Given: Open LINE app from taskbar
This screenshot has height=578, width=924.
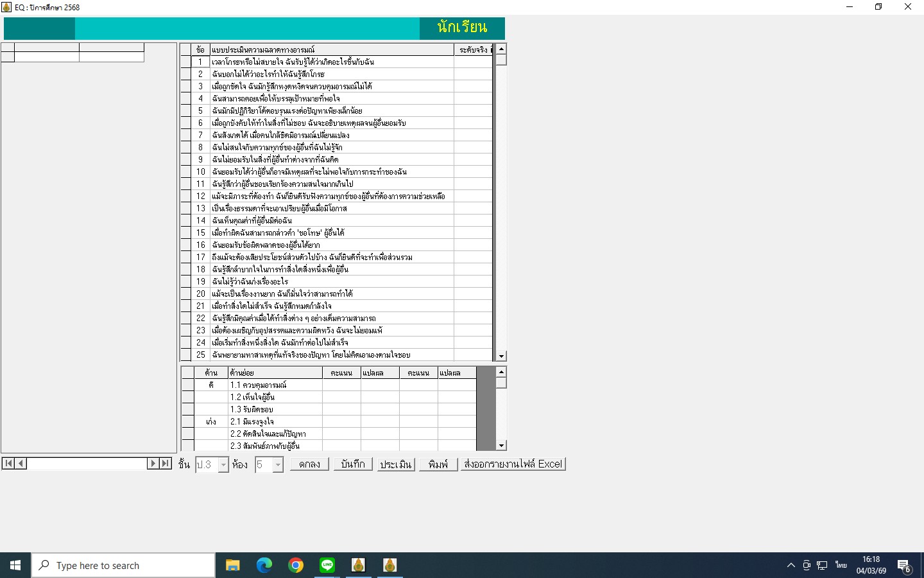Looking at the screenshot, I should click(327, 565).
